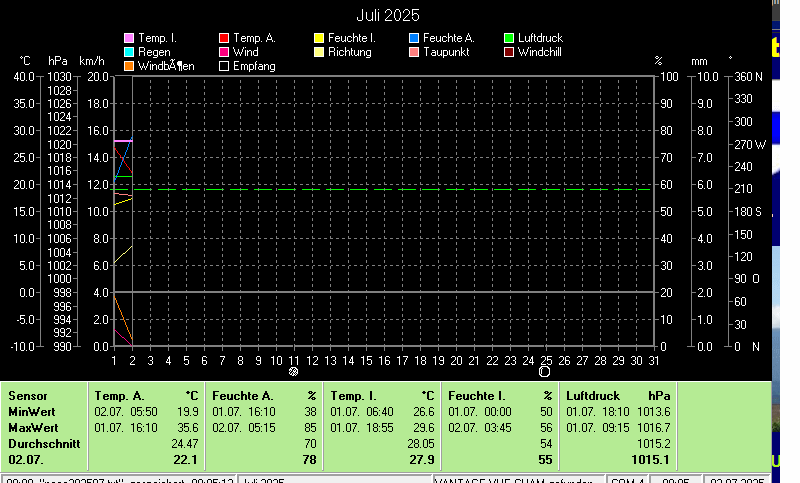Click the 'MaxWert' row label

33,428
